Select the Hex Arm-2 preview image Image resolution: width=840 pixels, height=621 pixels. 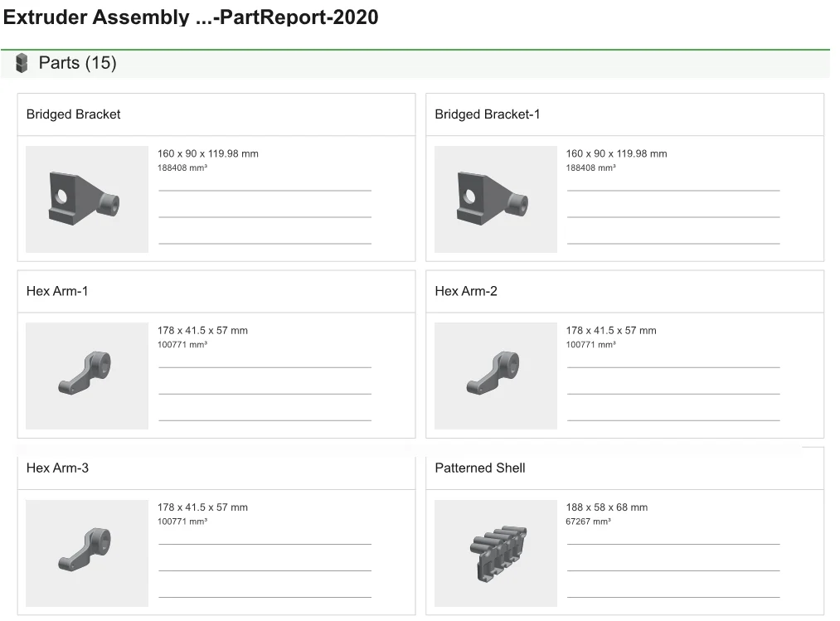pos(495,376)
